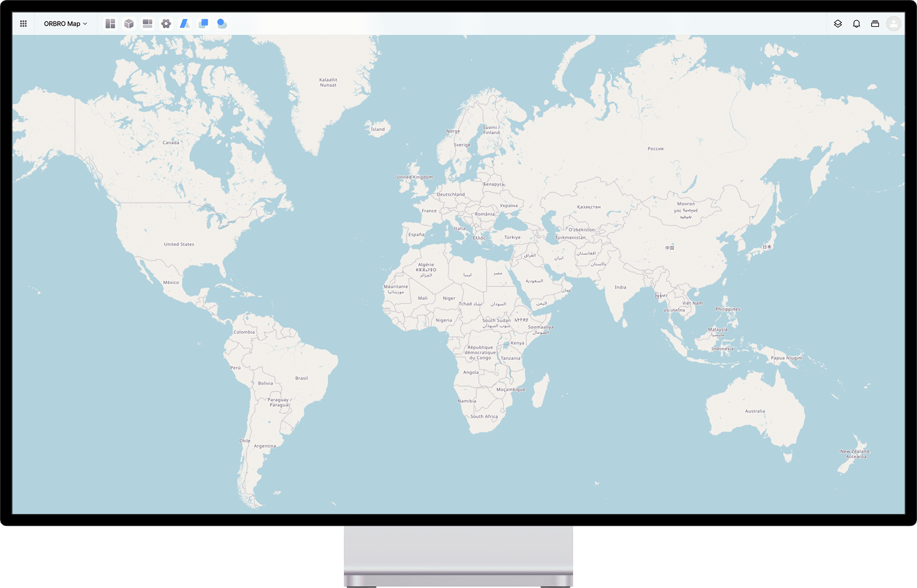Open the dashboard layout panel icon

110,23
